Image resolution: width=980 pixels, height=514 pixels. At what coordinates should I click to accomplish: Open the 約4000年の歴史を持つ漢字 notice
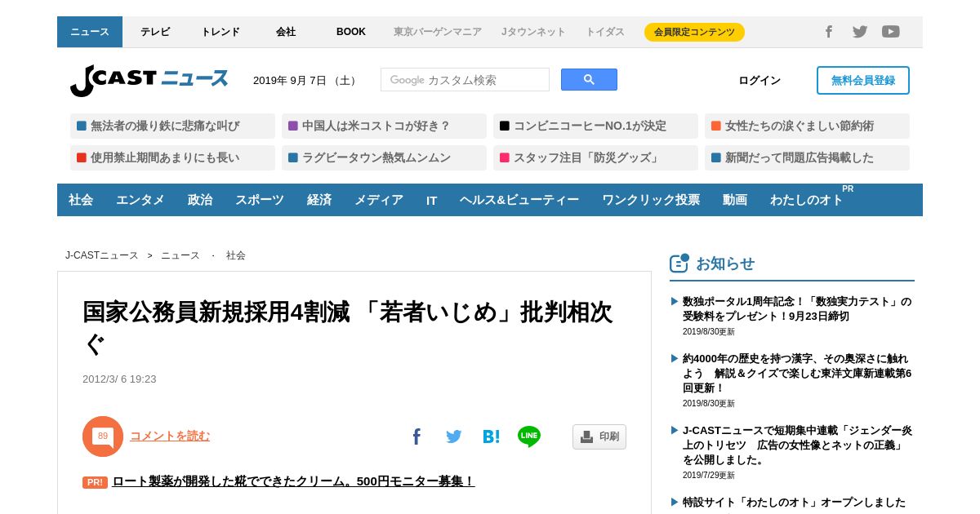[797, 373]
